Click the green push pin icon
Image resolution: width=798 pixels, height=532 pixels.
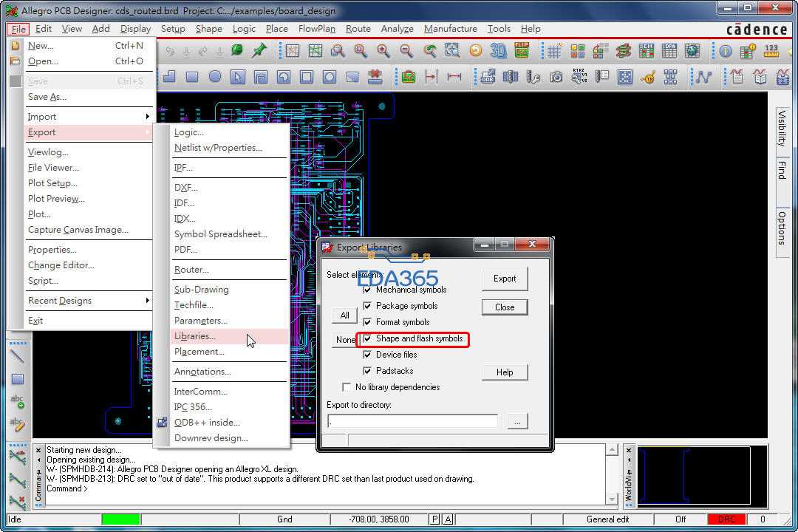[259, 50]
